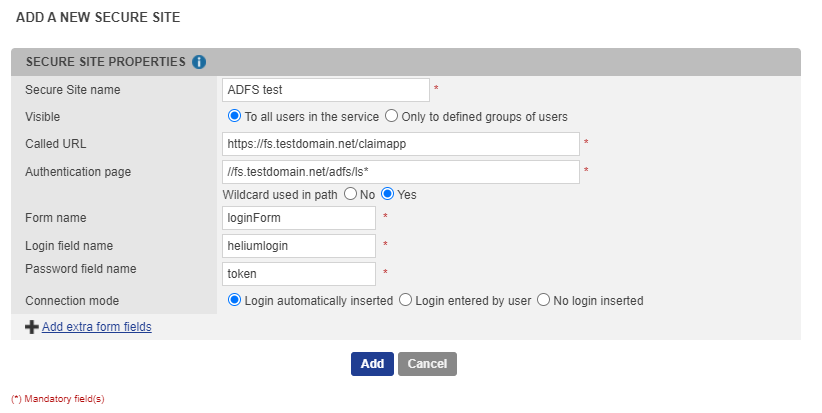Open the 'Add extra form fields' link
822x413 pixels.
[x=97, y=327]
